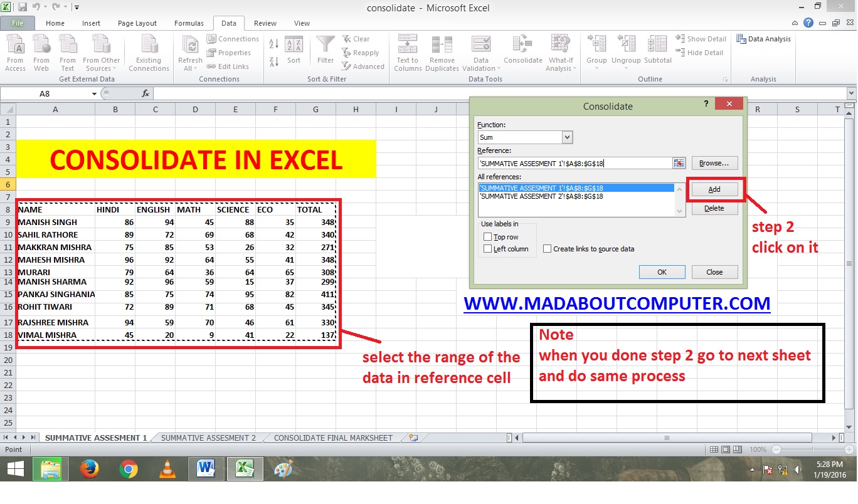Switch to the Formulas ribbon tab
The width and height of the screenshot is (858, 504).
pyautogui.click(x=189, y=23)
